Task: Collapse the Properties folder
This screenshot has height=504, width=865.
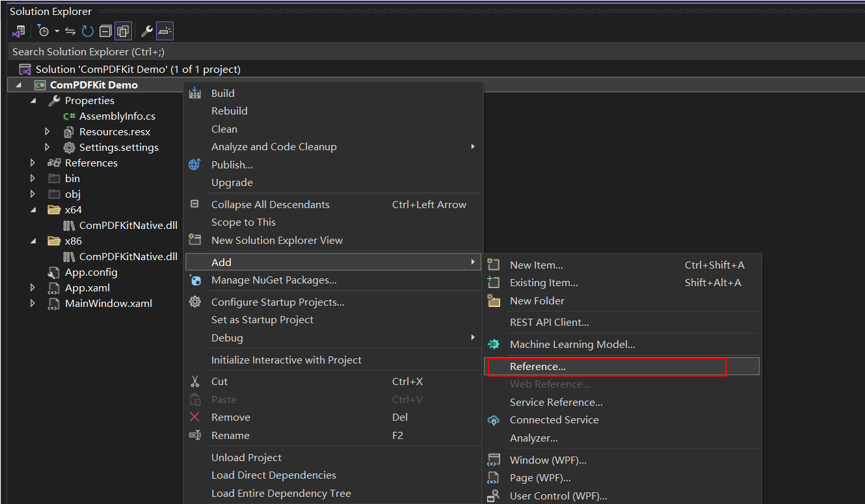Action: point(33,101)
